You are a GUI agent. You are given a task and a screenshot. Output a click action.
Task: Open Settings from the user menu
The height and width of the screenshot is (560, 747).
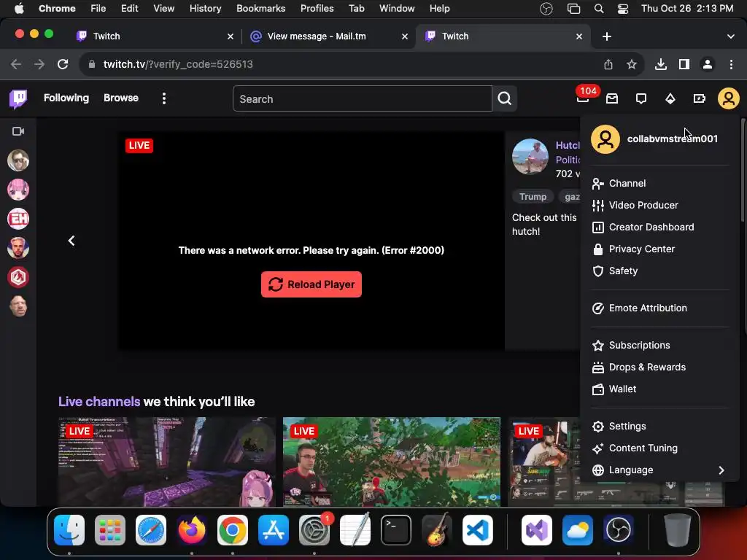659,426
